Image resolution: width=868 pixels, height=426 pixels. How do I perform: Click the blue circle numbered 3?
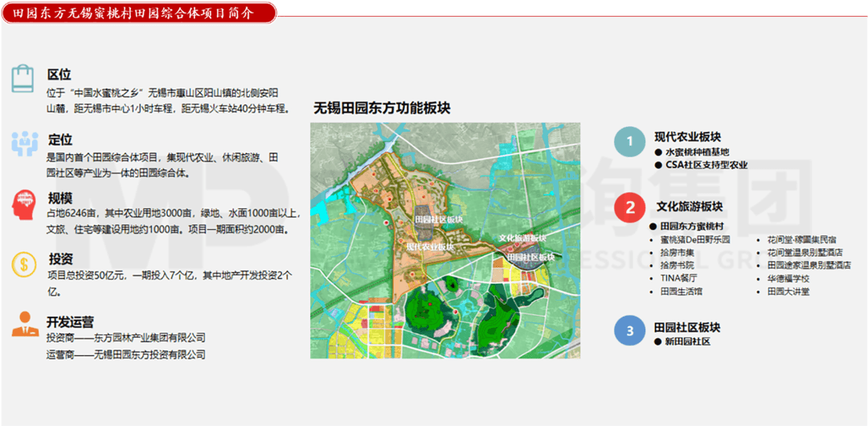(630, 331)
